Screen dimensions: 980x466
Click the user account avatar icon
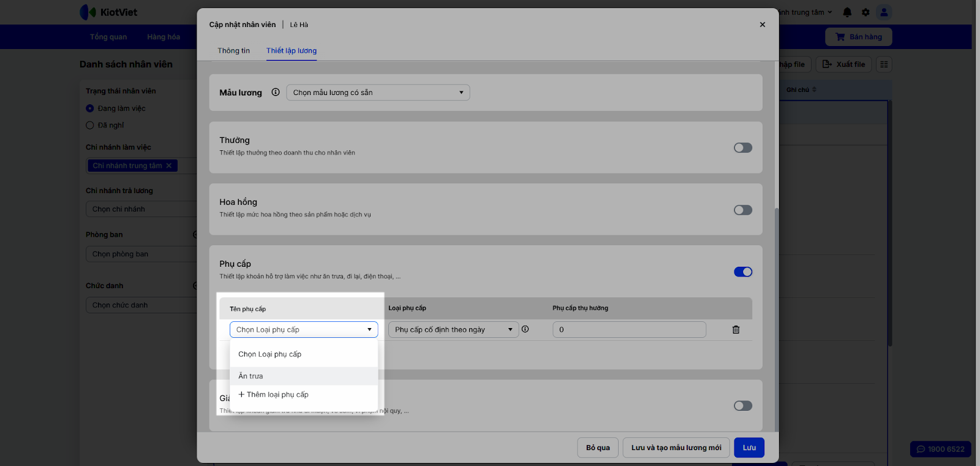tap(883, 12)
